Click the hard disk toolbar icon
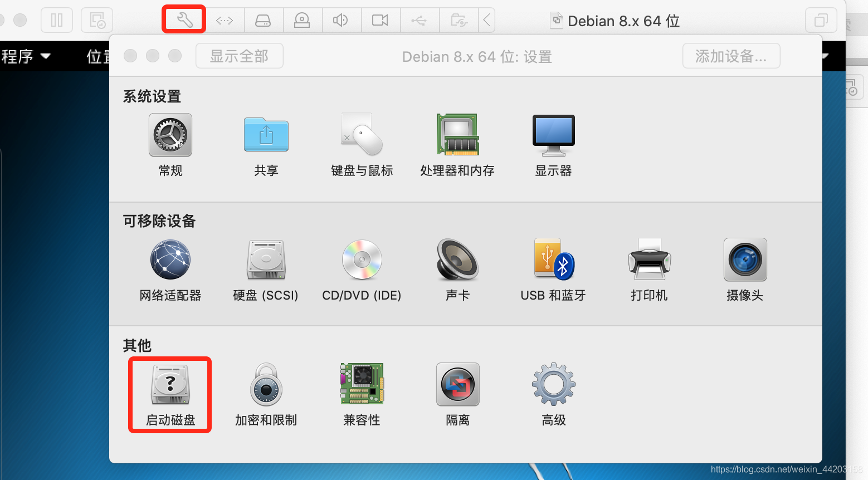Image resolution: width=868 pixels, height=480 pixels. (x=263, y=21)
